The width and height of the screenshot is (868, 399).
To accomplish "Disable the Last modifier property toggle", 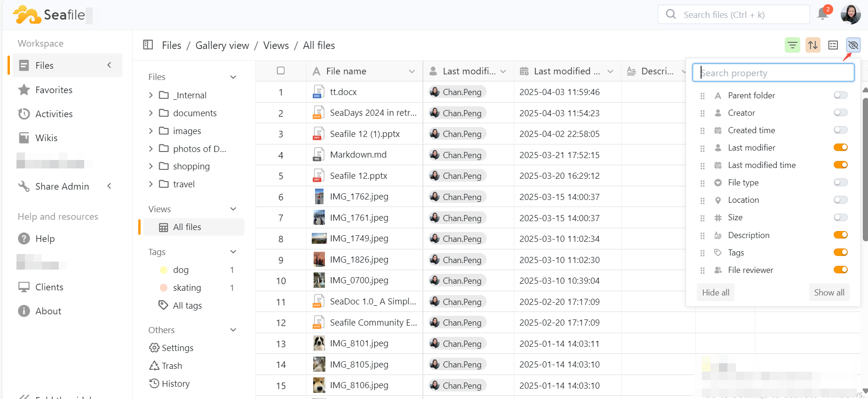I will click(x=840, y=148).
